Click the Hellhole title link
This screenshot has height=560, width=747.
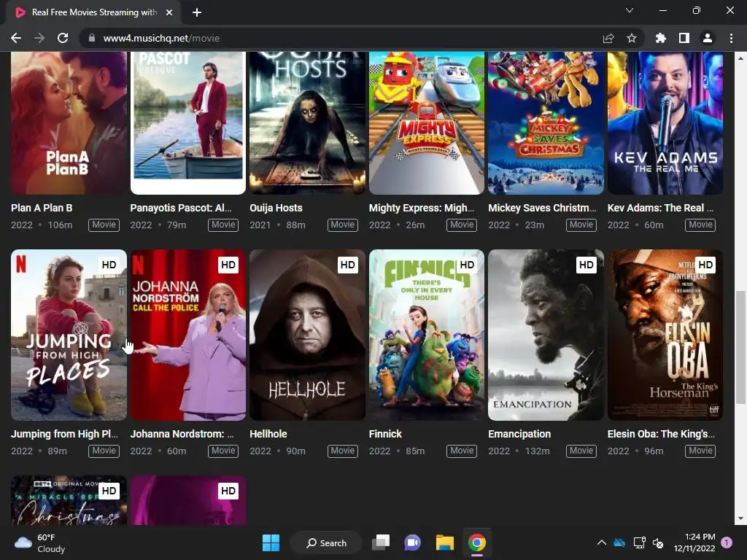click(x=268, y=434)
